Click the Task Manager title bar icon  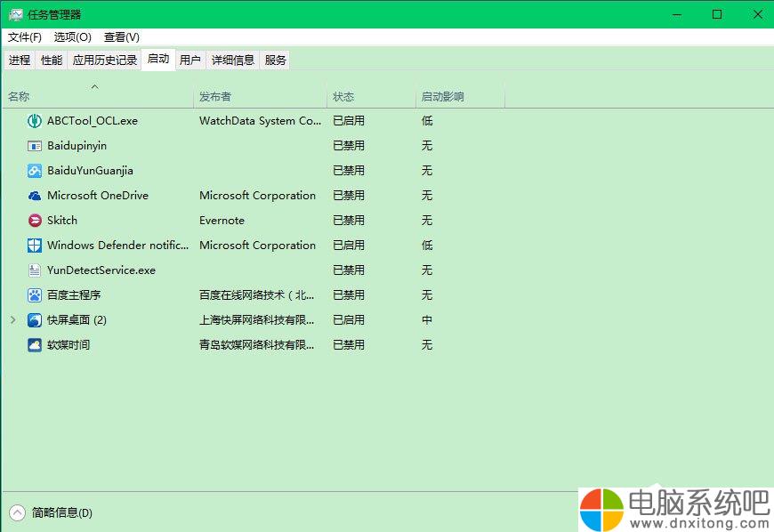[16, 15]
